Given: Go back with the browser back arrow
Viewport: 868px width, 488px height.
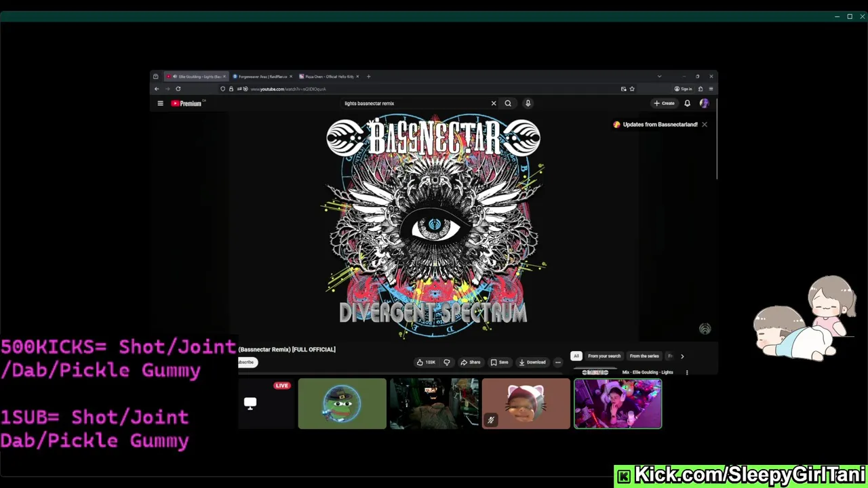Looking at the screenshot, I should pyautogui.click(x=157, y=89).
